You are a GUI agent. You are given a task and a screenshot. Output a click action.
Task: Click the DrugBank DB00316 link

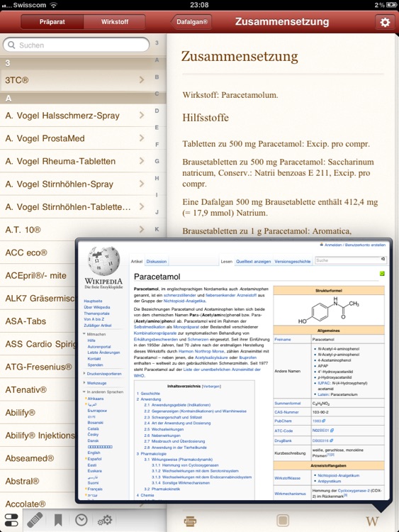(x=322, y=440)
